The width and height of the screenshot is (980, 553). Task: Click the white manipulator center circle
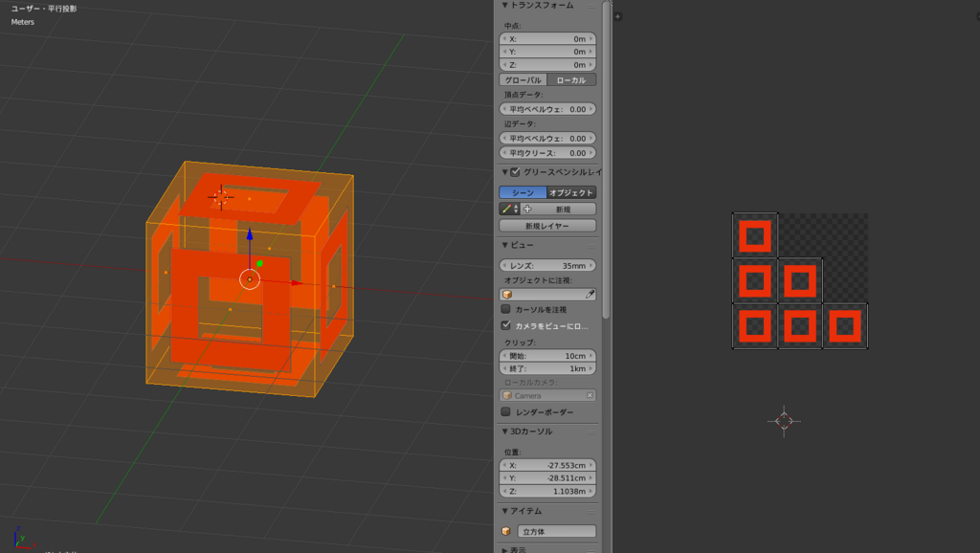click(250, 279)
